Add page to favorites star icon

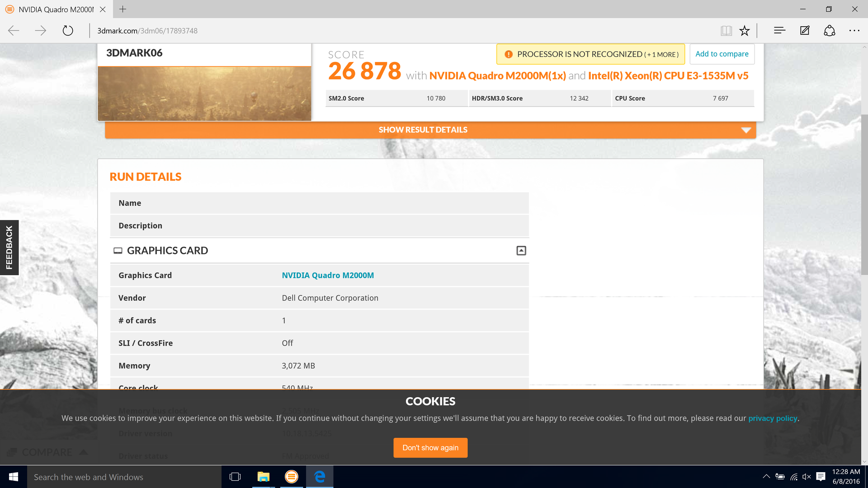744,31
